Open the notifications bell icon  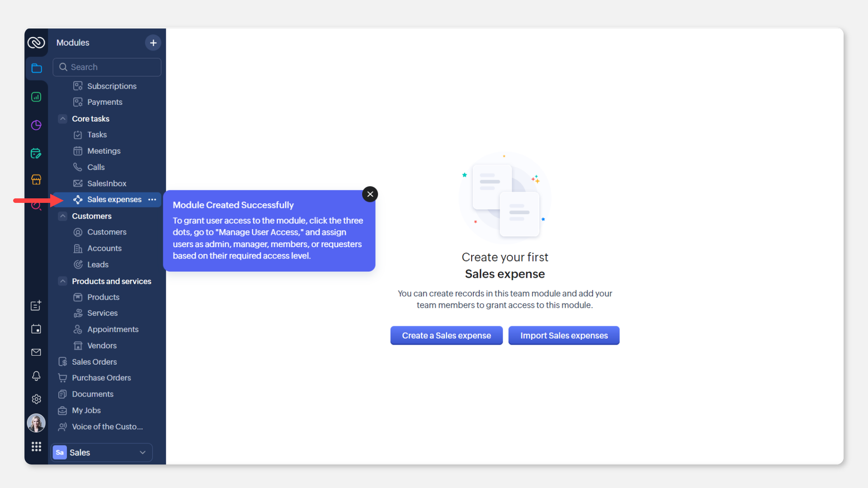[36, 376]
